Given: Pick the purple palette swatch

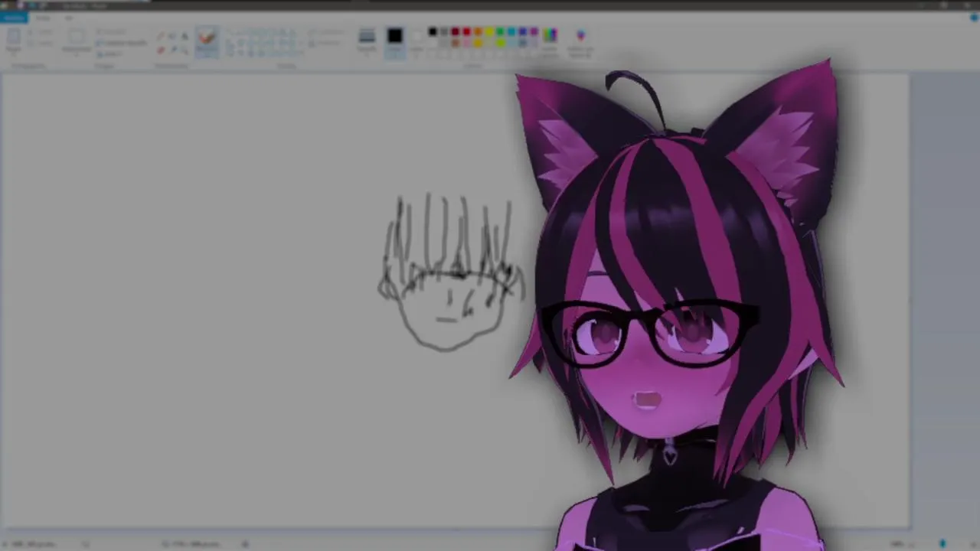Looking at the screenshot, I should 534,31.
